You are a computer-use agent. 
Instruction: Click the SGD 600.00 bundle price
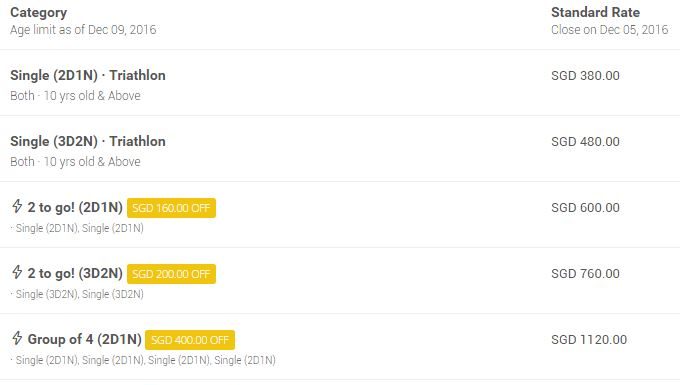click(585, 207)
